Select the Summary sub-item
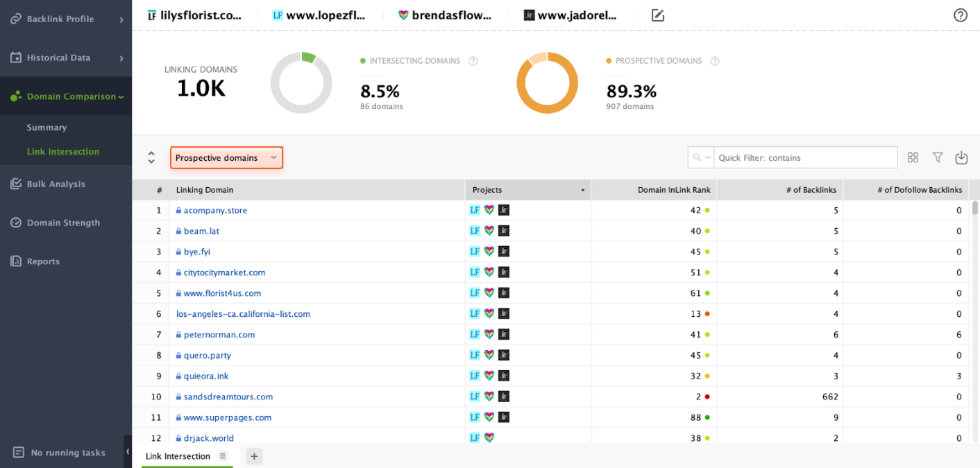Image resolution: width=980 pixels, height=468 pixels. (47, 128)
